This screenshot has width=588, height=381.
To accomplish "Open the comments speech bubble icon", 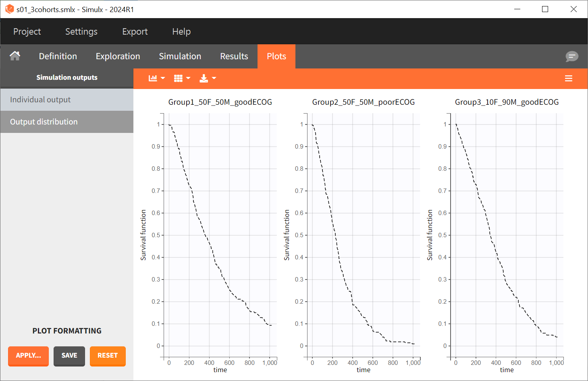I will [571, 56].
